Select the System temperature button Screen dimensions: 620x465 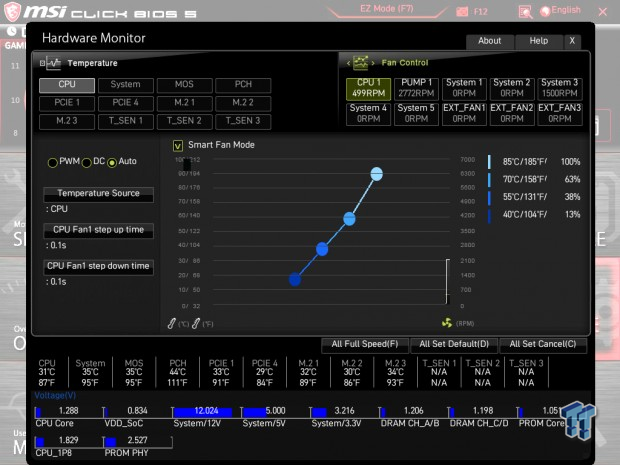(125, 85)
